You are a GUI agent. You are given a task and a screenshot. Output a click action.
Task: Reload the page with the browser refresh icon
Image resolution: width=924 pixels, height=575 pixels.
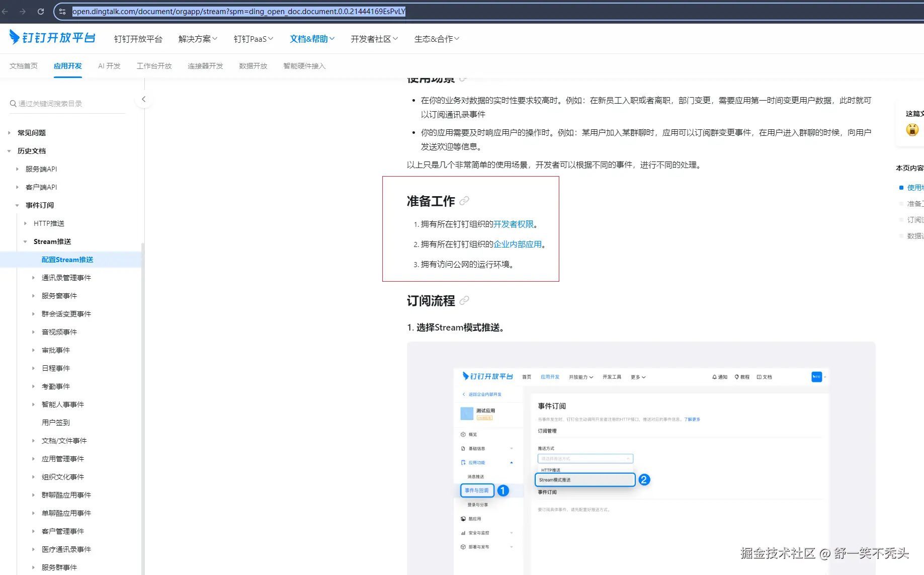tap(41, 11)
